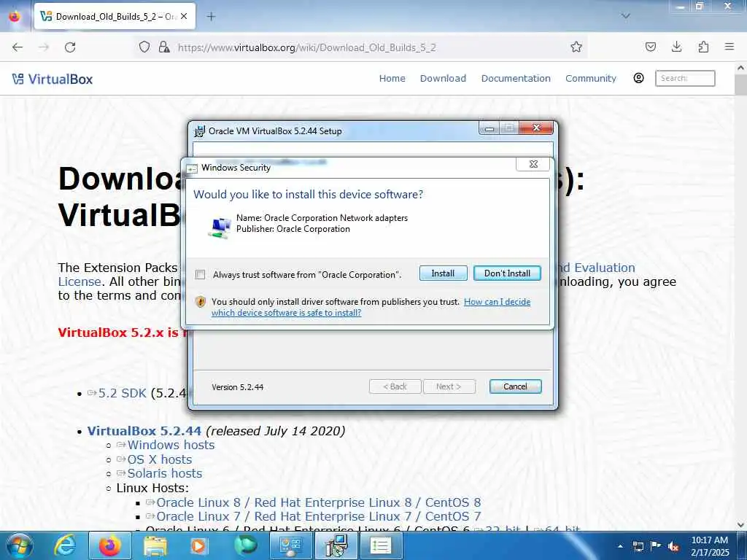Open Oracle Linux 7 / RHEL 7 link
The width and height of the screenshot is (747, 560).
coord(318,517)
